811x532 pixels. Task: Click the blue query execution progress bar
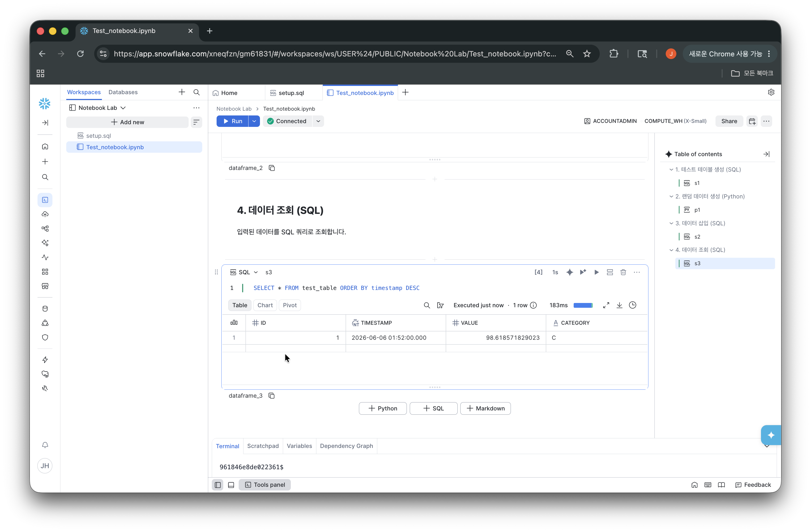click(583, 305)
